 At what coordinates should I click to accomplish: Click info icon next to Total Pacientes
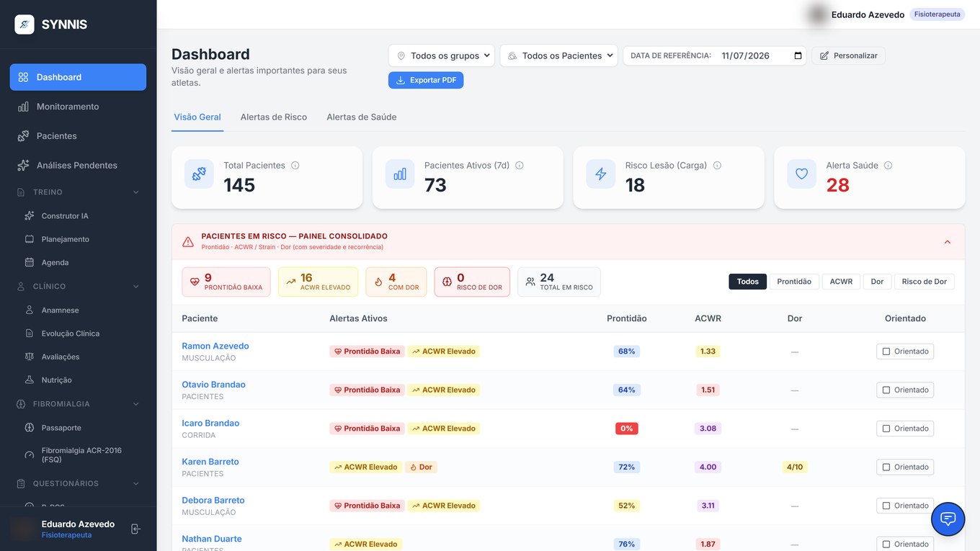coord(295,166)
